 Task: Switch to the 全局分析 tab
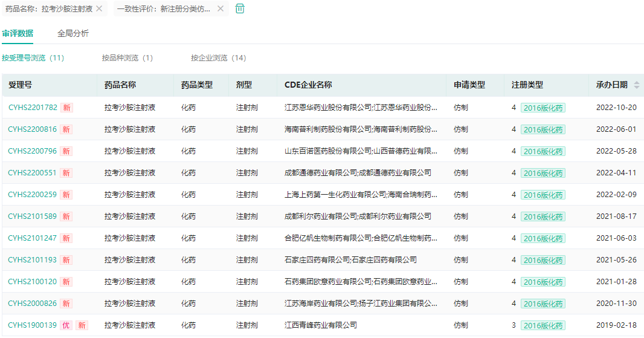(73, 33)
